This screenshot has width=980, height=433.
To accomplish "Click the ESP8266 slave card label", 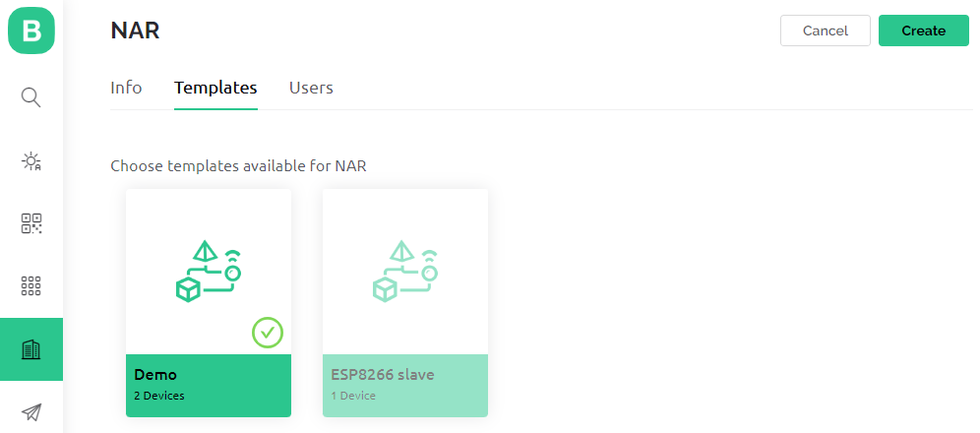I will (383, 375).
